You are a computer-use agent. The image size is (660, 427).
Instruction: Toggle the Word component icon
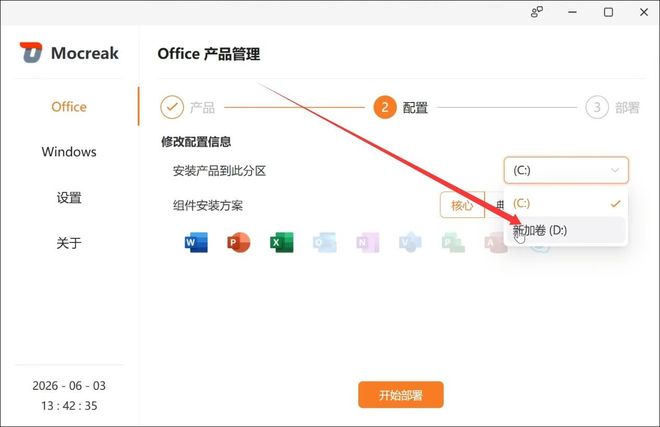tap(196, 242)
